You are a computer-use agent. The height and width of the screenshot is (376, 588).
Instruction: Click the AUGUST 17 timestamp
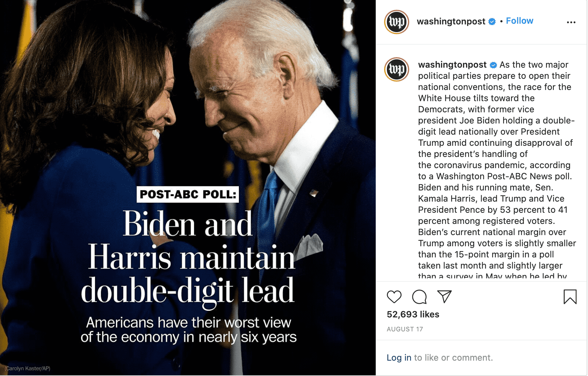(x=405, y=329)
